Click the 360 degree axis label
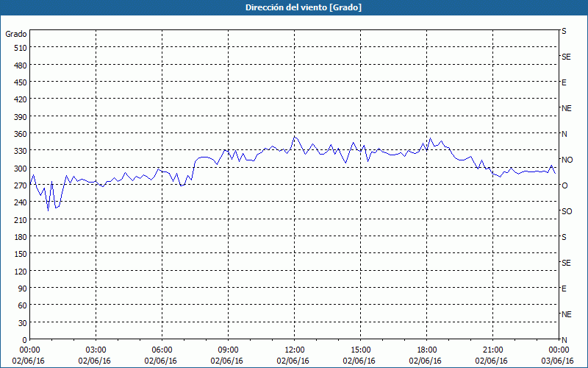The image size is (588, 368). [x=21, y=134]
